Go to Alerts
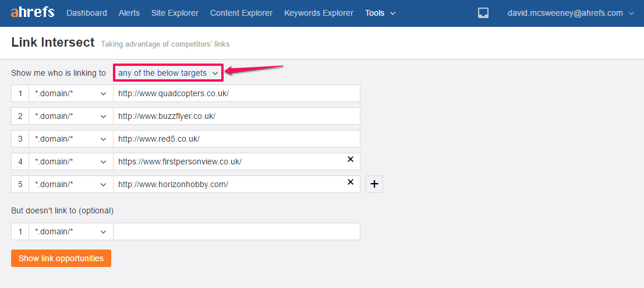 pos(129,13)
